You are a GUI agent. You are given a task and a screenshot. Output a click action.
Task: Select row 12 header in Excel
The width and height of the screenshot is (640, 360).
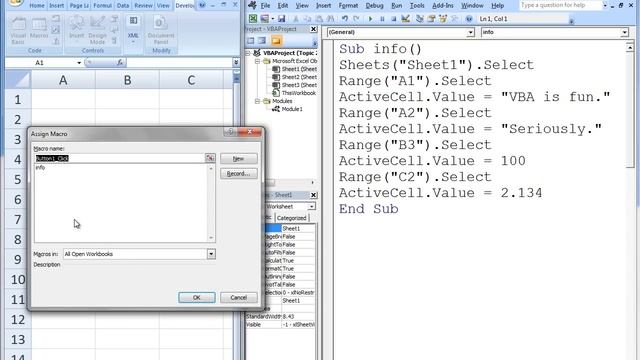(x=18, y=319)
